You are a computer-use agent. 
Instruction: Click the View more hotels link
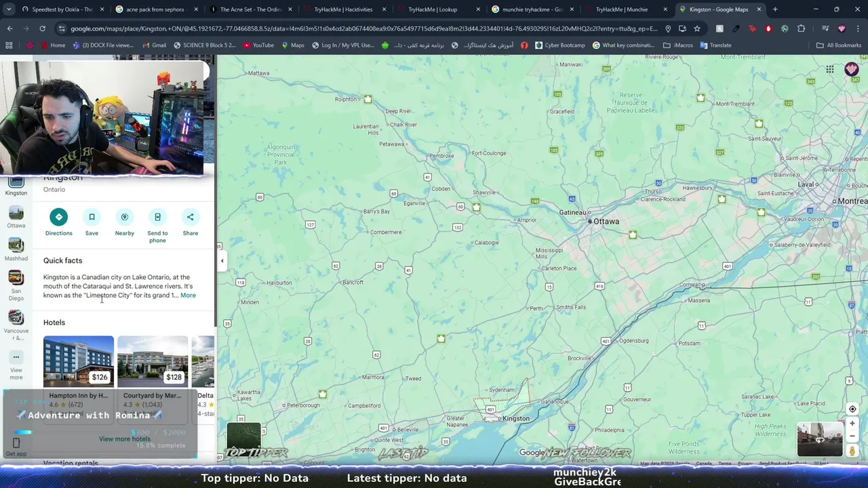pyautogui.click(x=125, y=439)
